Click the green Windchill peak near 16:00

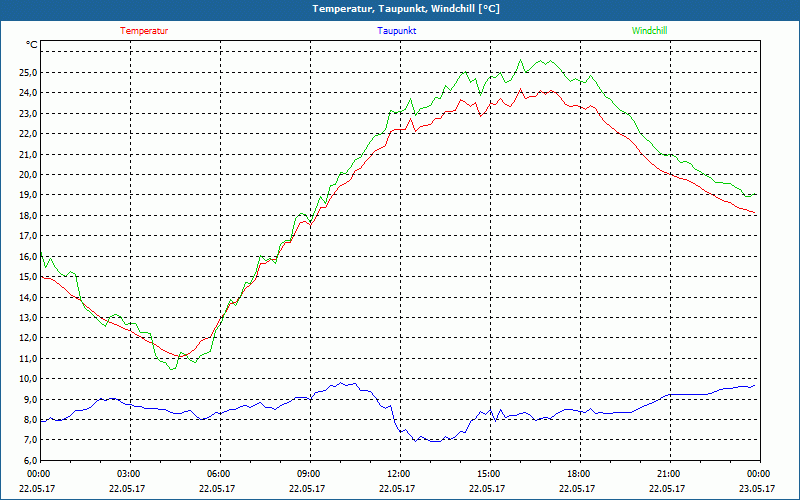(x=521, y=60)
